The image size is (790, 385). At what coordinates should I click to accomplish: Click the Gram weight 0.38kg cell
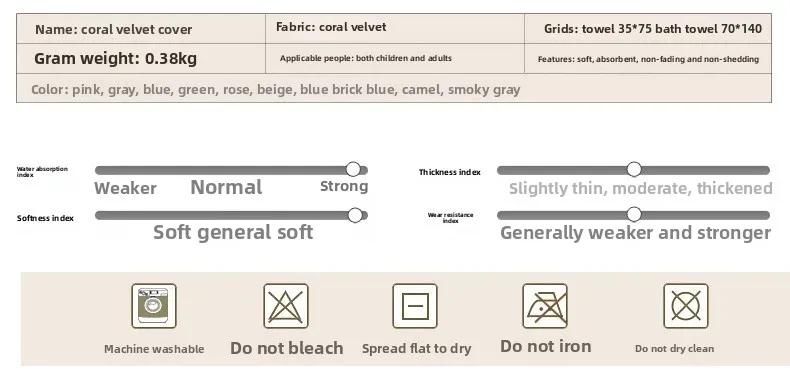(x=141, y=58)
